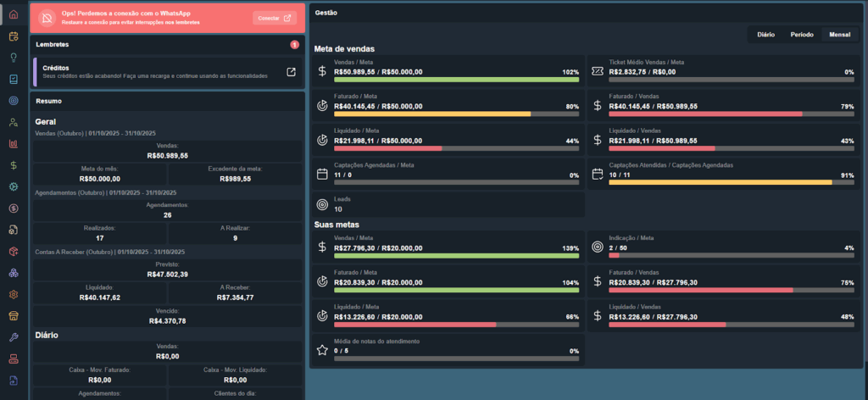Open the calendar icon in the sidebar
Image resolution: width=868 pixels, height=400 pixels.
[x=14, y=36]
